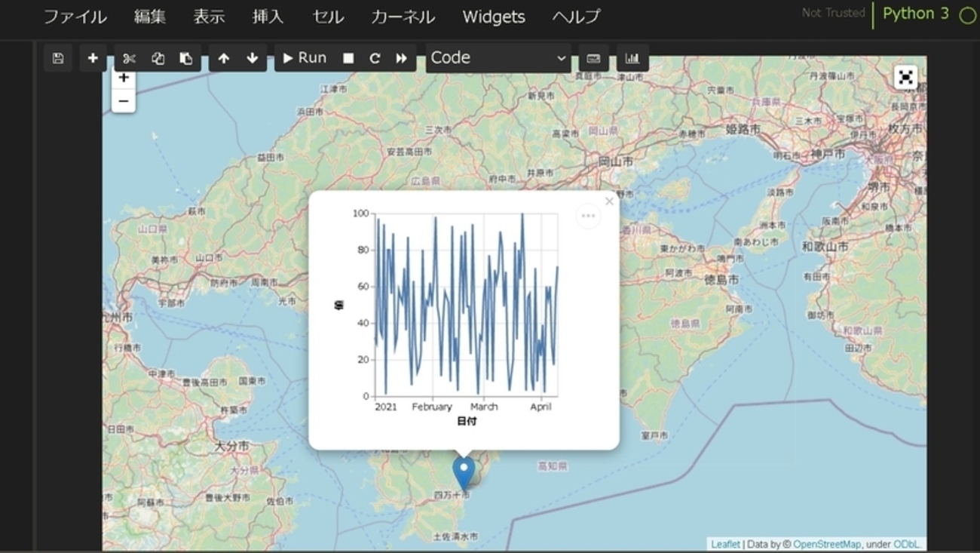Open the Code cell type dropdown
Viewport: 980px width, 553px height.
498,58
